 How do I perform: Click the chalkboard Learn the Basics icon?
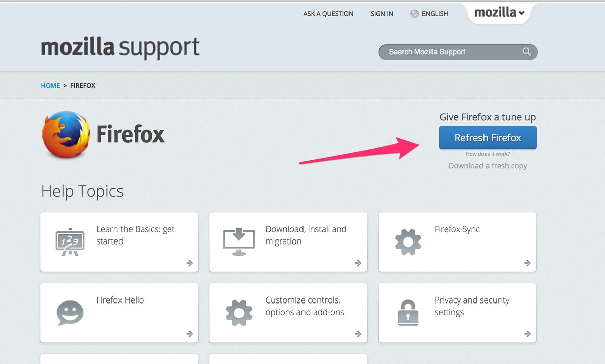click(69, 241)
